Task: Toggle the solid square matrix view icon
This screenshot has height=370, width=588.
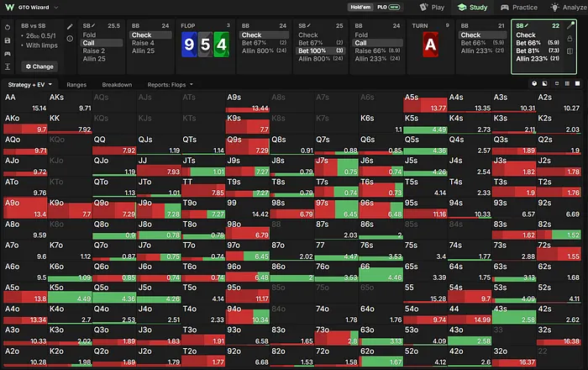Action: [x=578, y=84]
